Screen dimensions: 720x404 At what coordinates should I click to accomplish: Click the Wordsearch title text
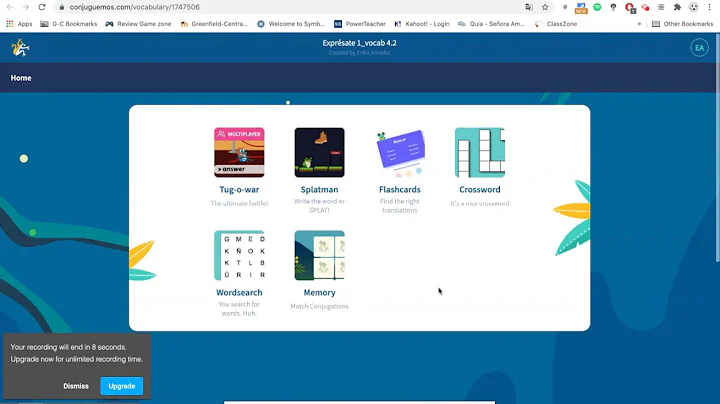[x=239, y=292]
